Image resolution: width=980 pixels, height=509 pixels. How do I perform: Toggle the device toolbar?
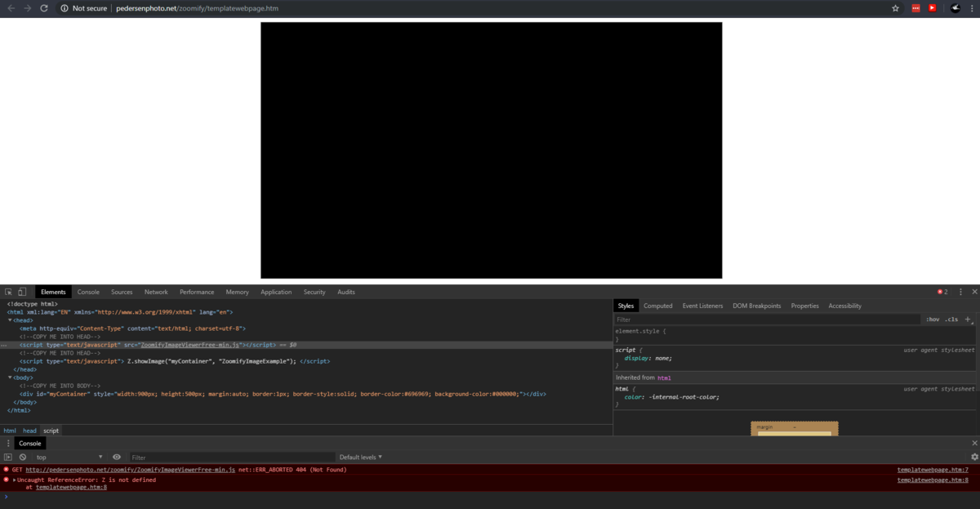[x=22, y=292]
